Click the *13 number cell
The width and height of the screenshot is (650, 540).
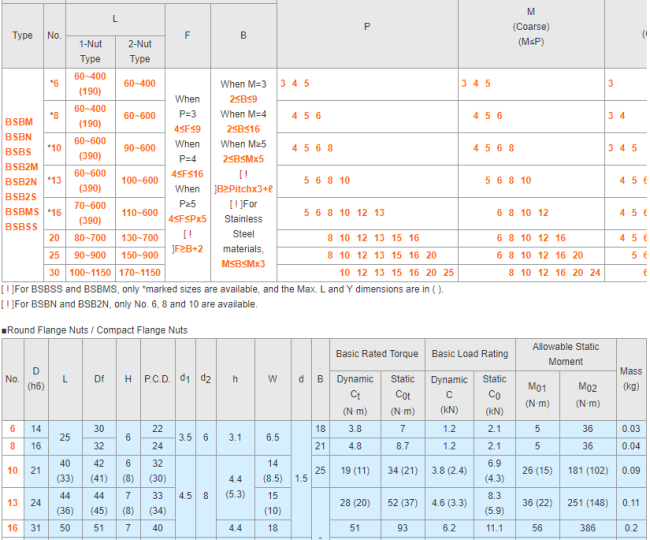[x=54, y=180]
